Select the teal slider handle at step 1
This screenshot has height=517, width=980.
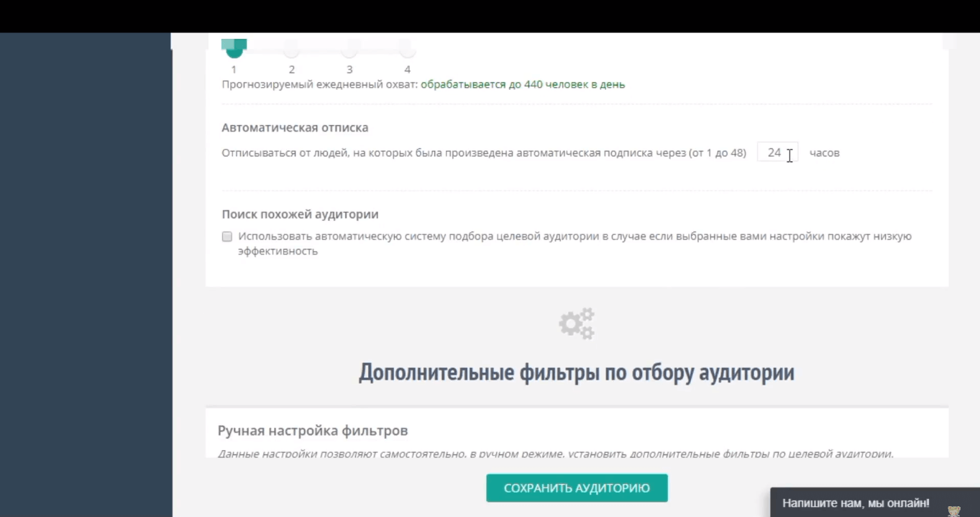tap(234, 50)
